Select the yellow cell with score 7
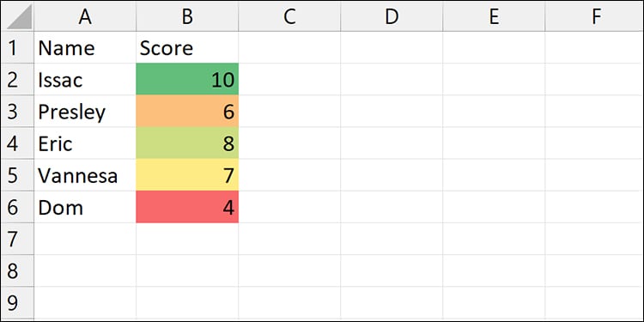 click(x=187, y=175)
